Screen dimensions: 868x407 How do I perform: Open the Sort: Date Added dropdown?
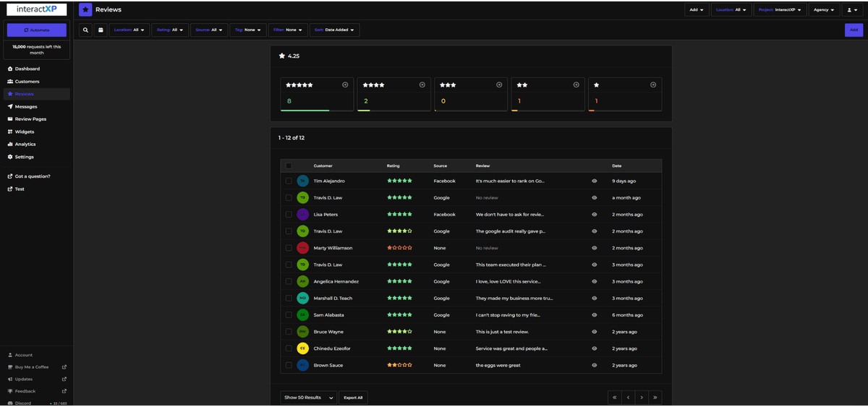334,30
